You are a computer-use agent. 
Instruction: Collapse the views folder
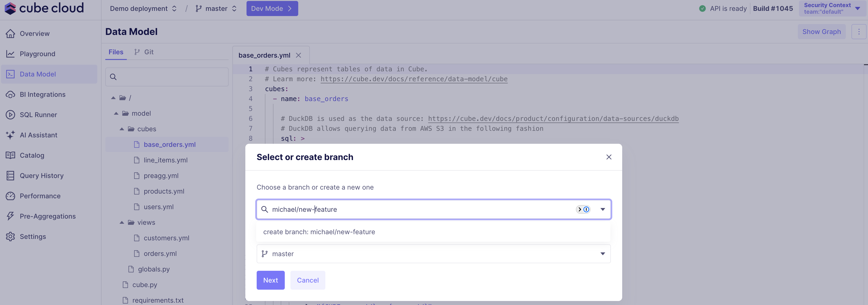point(122,222)
